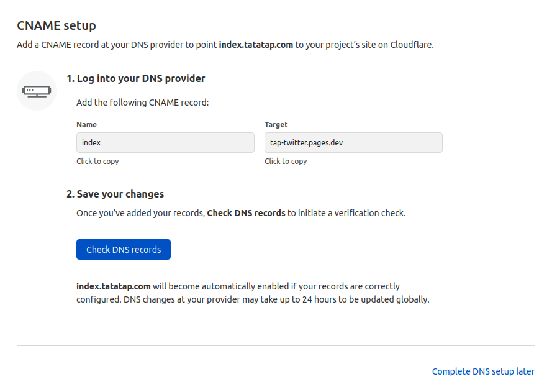
Task: Select Click to copy under Target
Action: [x=286, y=162]
